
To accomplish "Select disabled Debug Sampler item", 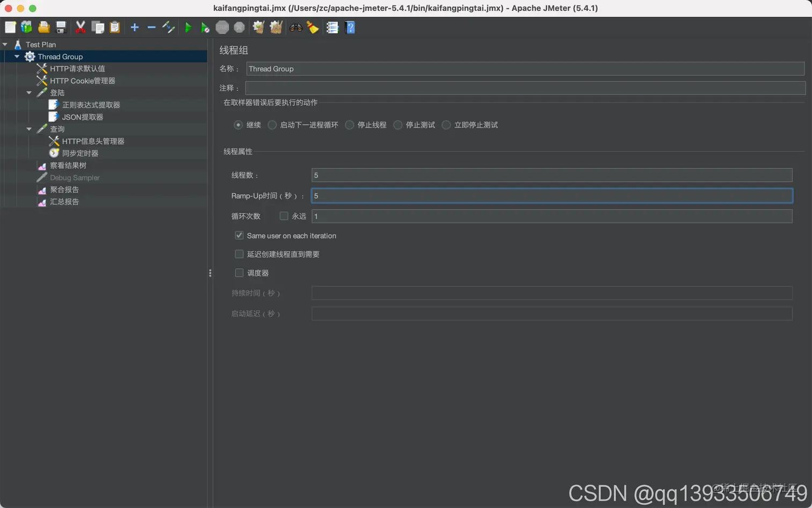I will click(75, 177).
